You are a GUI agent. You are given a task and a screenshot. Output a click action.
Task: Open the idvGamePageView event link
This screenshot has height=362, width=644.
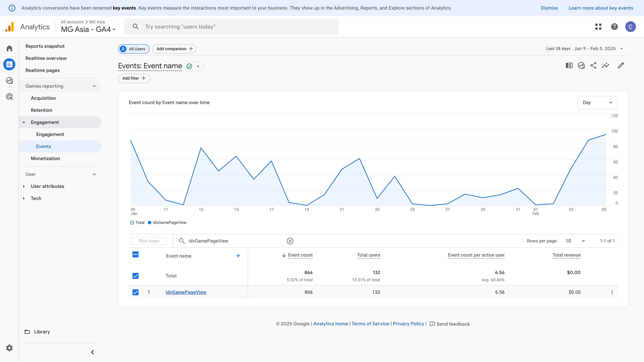(x=186, y=292)
